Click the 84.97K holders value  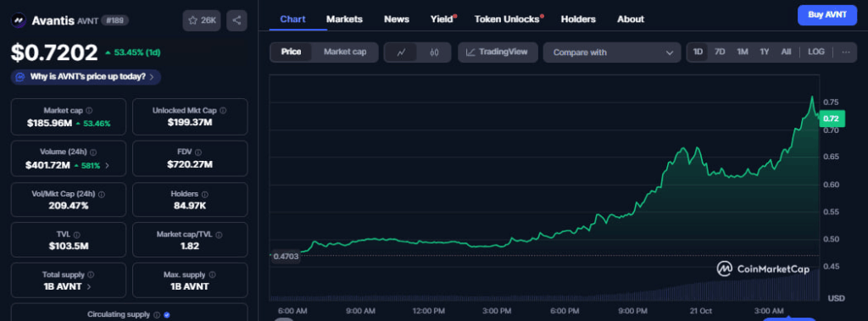190,206
